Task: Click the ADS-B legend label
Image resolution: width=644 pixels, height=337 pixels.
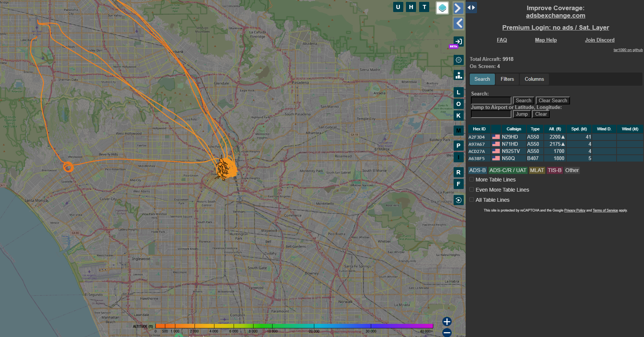Action: point(477,170)
